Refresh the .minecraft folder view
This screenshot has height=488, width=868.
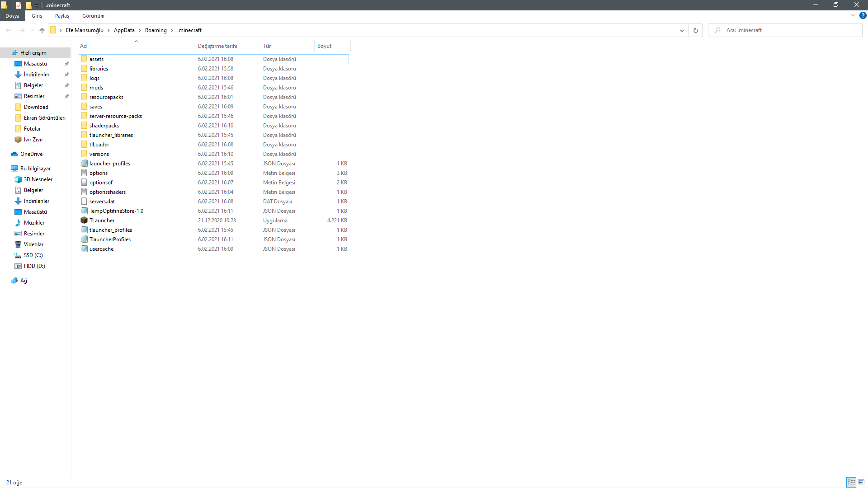tap(696, 30)
